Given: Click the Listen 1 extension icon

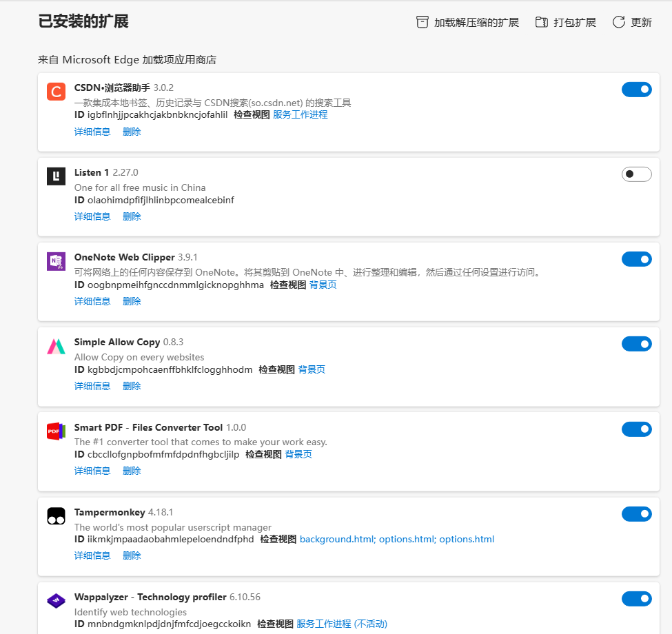Looking at the screenshot, I should pos(56,176).
